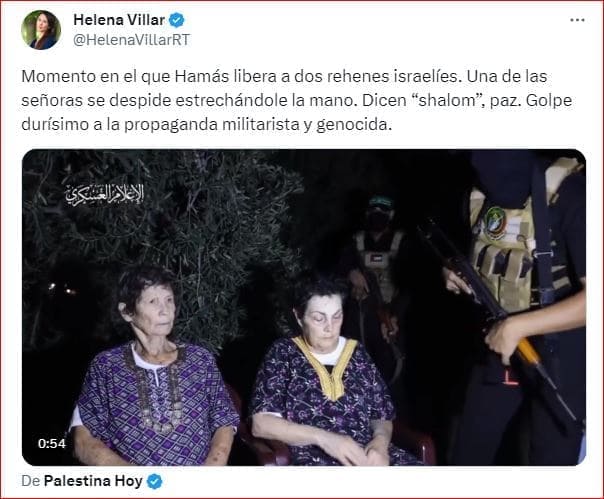Click the vest patch emblem in video
Image resolution: width=604 pixels, height=499 pixels.
(x=495, y=223)
